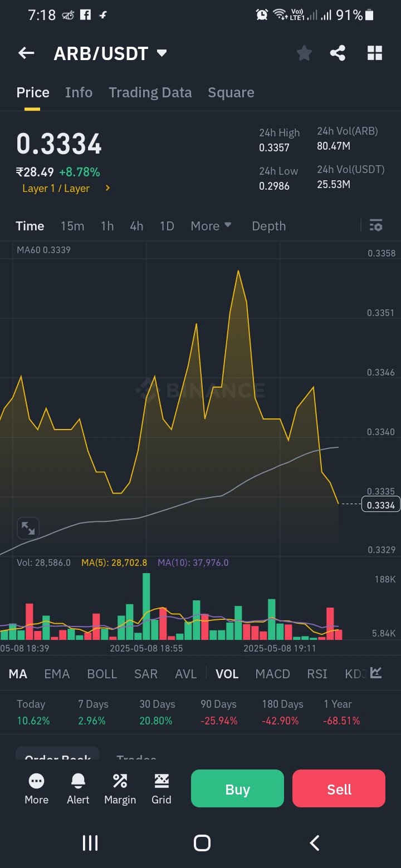Select the 4h interval
This screenshot has height=868, width=401.
136,226
